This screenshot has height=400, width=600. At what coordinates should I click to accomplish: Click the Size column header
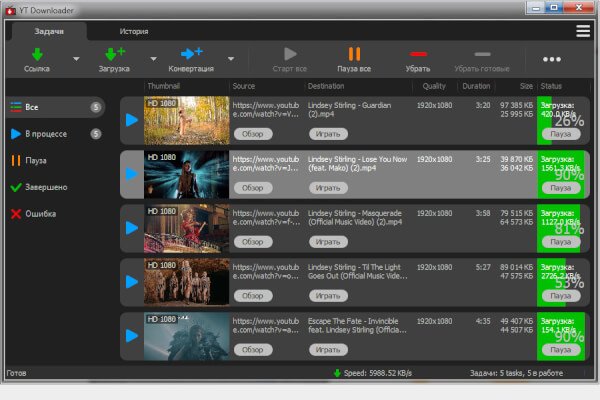coord(526,86)
